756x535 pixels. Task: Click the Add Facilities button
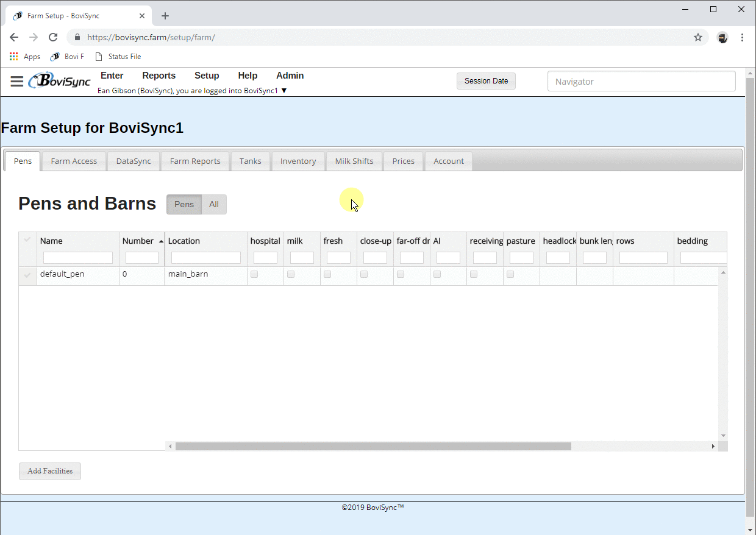pyautogui.click(x=50, y=471)
